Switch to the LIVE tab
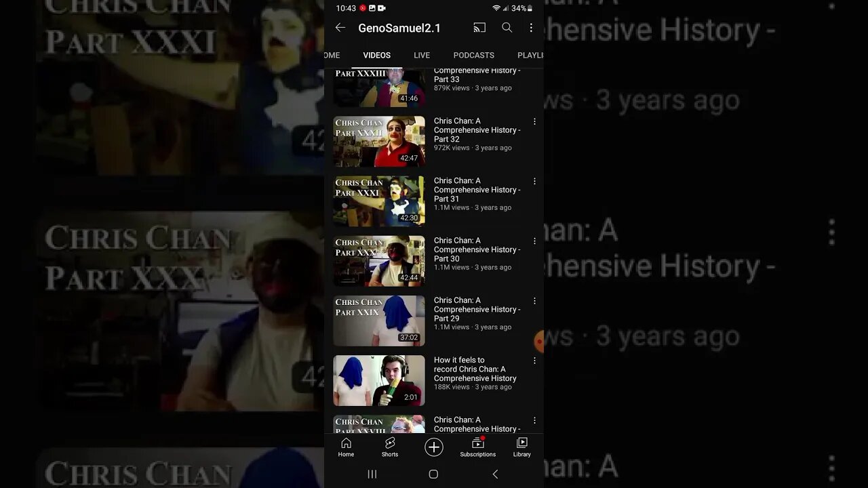 [x=422, y=55]
